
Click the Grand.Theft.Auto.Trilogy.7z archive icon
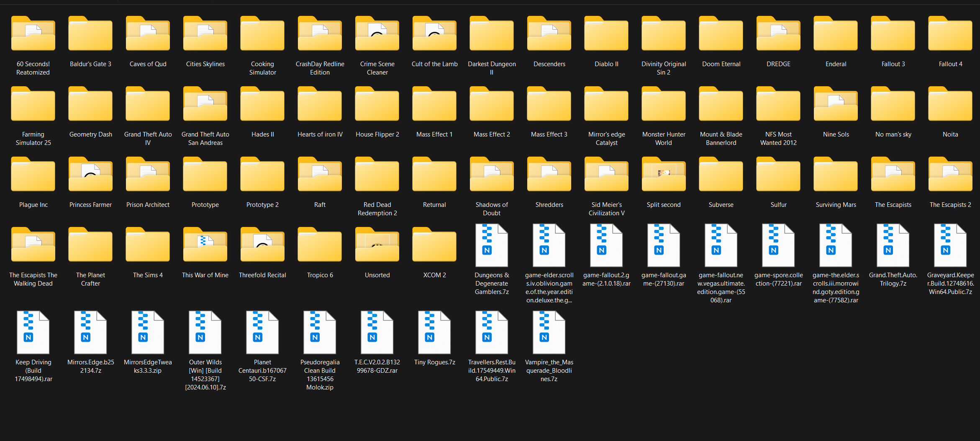[893, 245]
